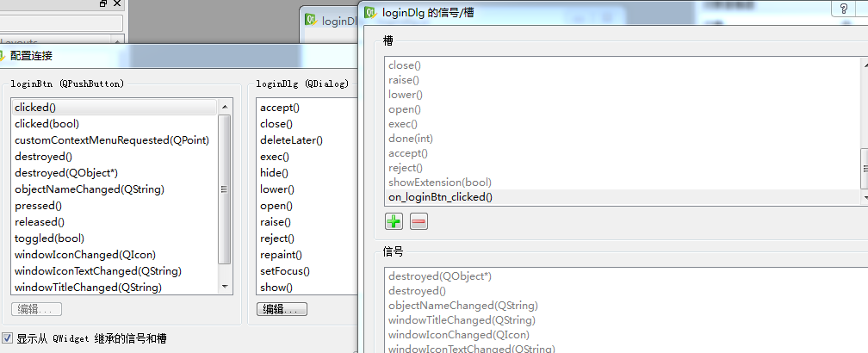Select on_loginBtn_clicked() in the slots list

click(440, 197)
